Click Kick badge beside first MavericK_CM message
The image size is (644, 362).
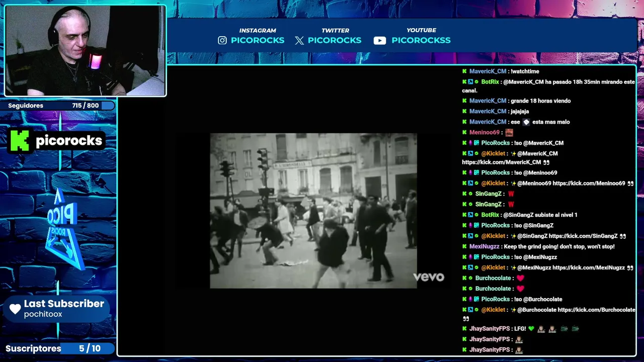(x=465, y=71)
